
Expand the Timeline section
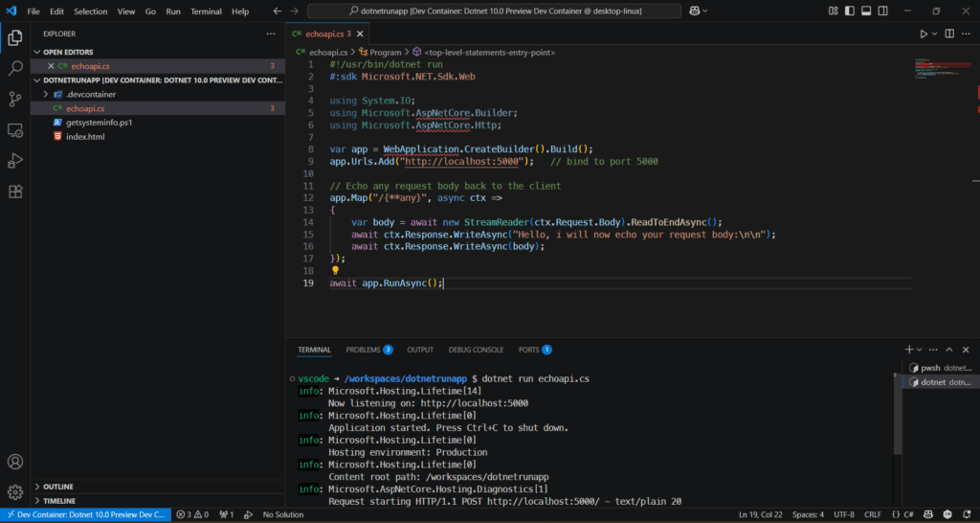[37, 501]
